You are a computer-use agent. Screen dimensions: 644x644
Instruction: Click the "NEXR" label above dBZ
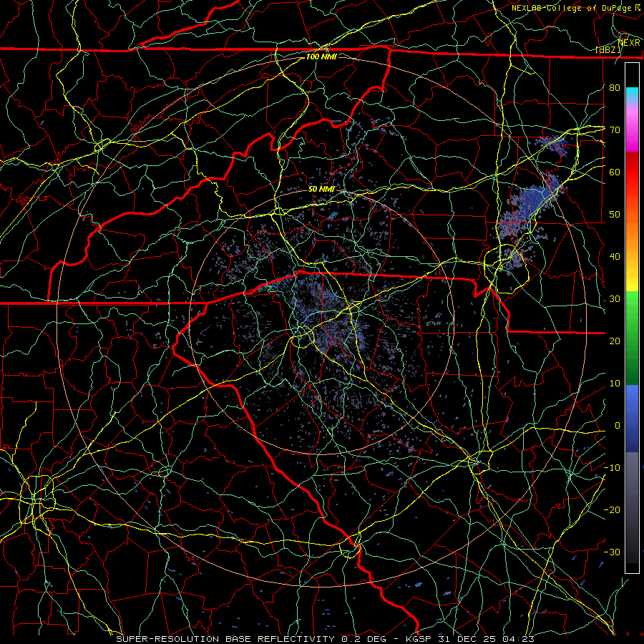(x=629, y=42)
